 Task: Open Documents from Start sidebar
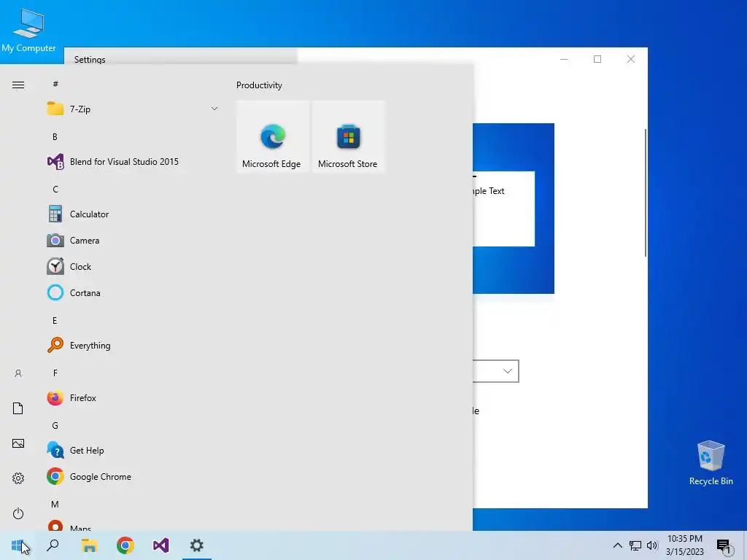[x=18, y=408]
